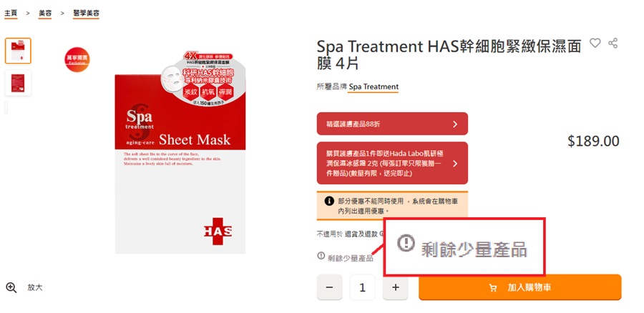644x313 pixels.
Task: Decrease quantity with minus button
Action: click(x=329, y=287)
